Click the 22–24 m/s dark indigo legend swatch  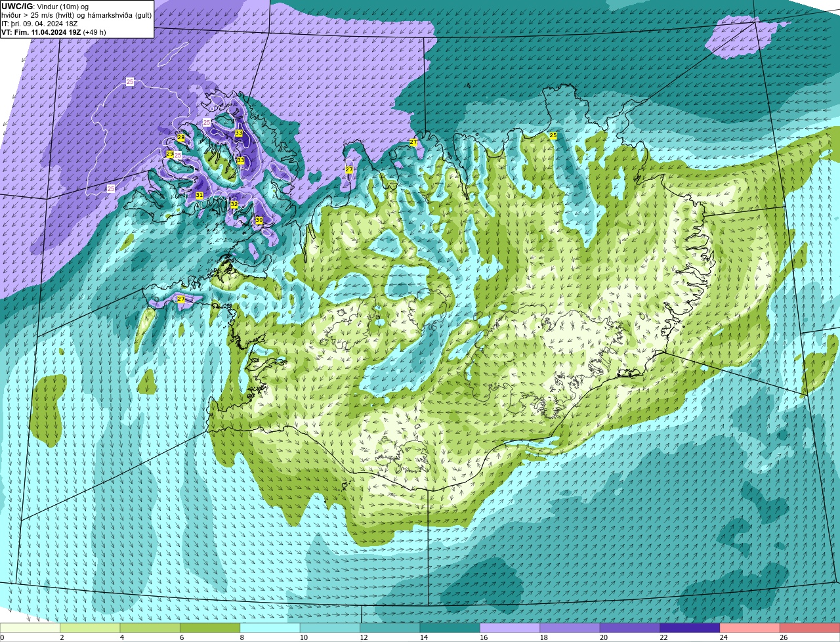tap(691, 628)
